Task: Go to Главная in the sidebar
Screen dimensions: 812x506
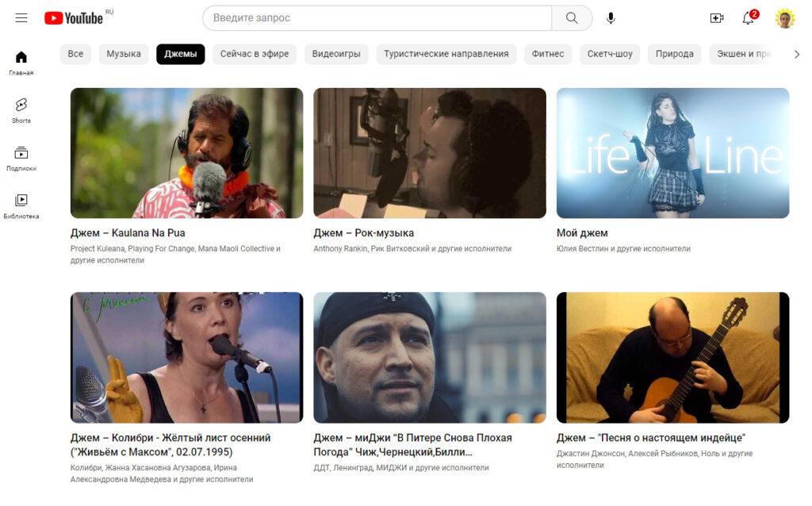Action: pos(21,63)
